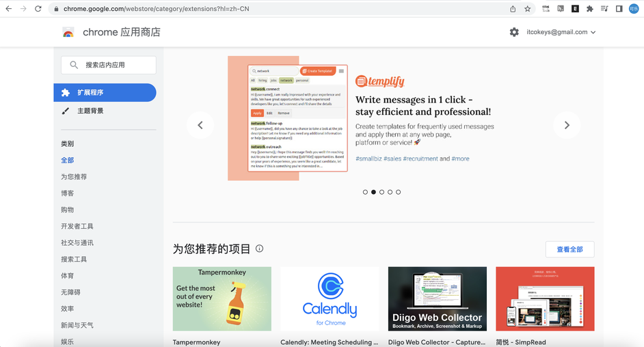
Task: Choose the 为您推荐 category
Action: point(74,177)
